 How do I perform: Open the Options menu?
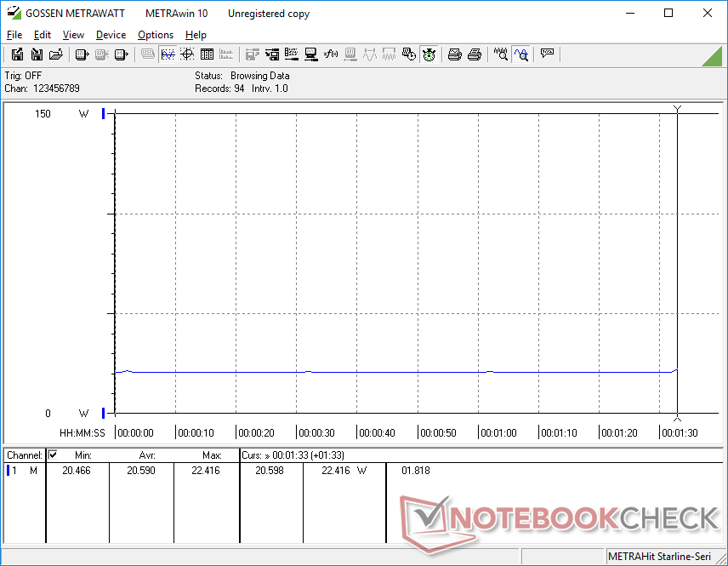(x=156, y=35)
